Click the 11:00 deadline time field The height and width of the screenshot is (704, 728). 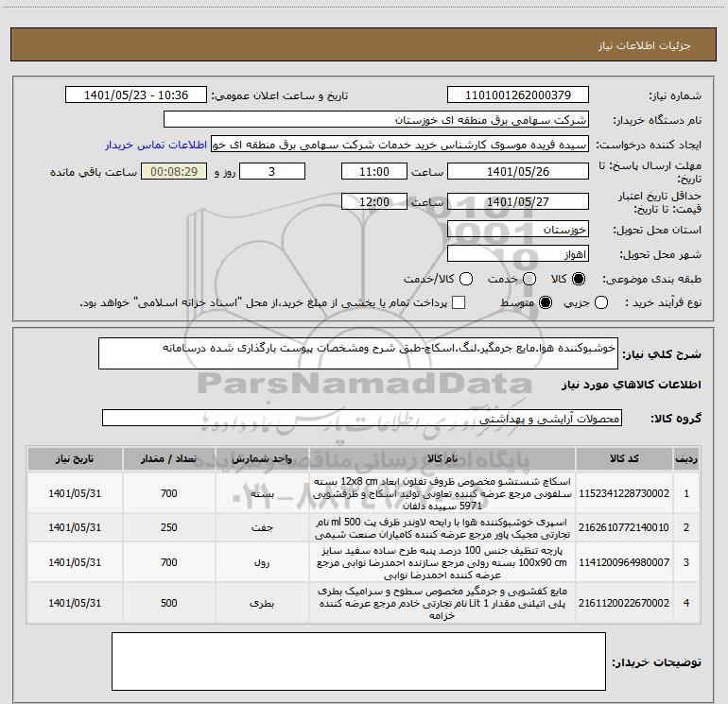point(374,172)
